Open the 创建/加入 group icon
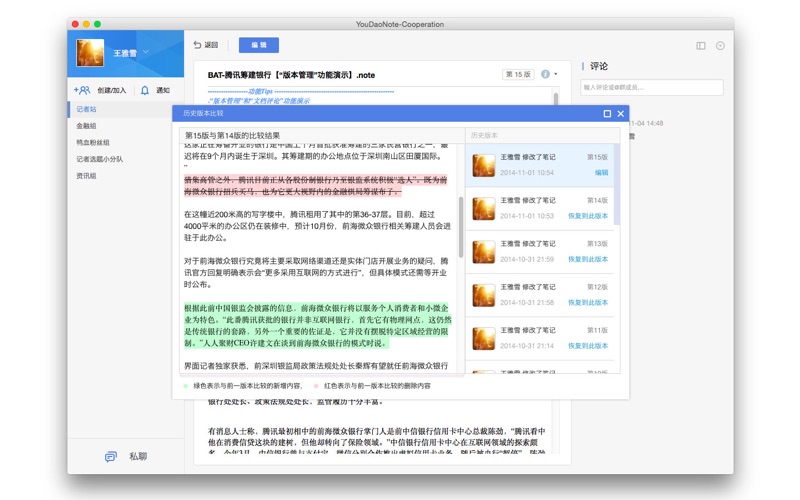Screen dimensions: 800x500 [x=82, y=90]
